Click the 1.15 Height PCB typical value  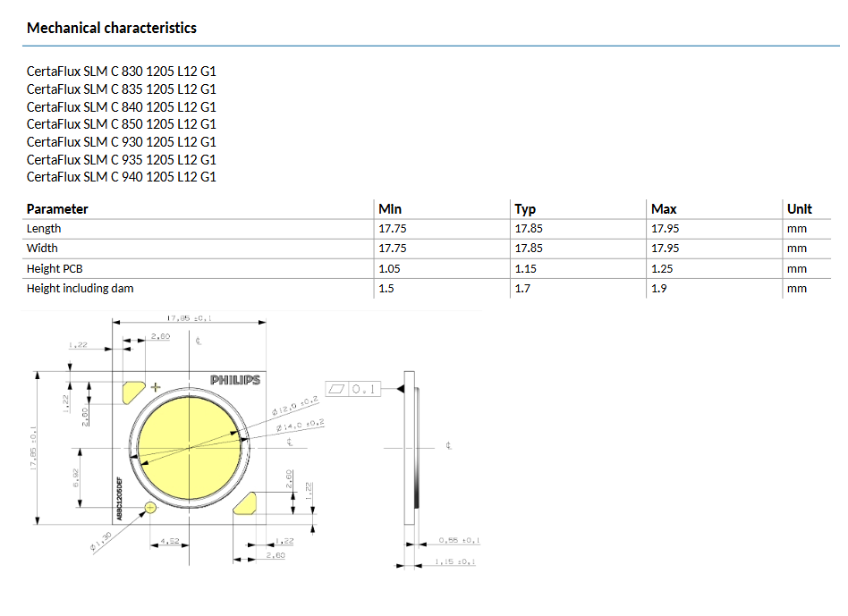[x=526, y=268]
